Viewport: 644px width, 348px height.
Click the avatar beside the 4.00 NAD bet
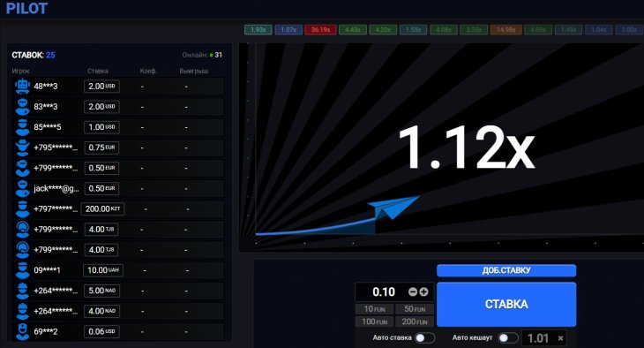pos(22,311)
